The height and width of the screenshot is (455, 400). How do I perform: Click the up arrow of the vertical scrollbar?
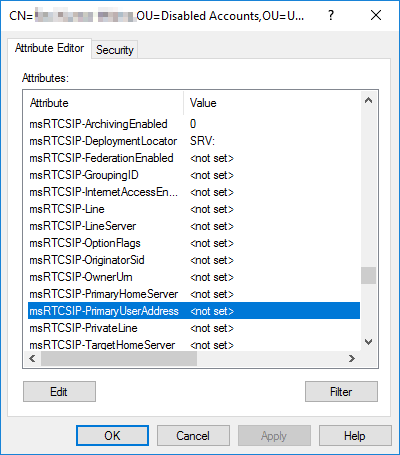tap(368, 101)
